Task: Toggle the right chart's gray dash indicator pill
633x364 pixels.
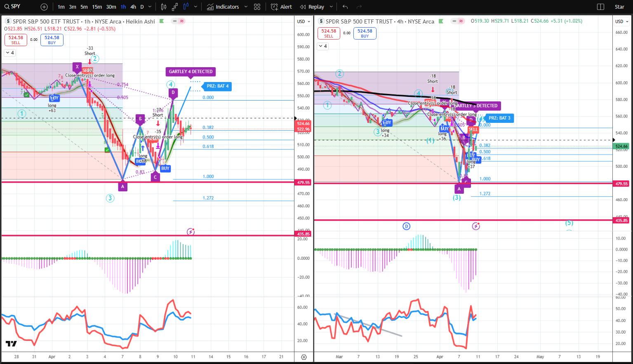Action: (454, 21)
